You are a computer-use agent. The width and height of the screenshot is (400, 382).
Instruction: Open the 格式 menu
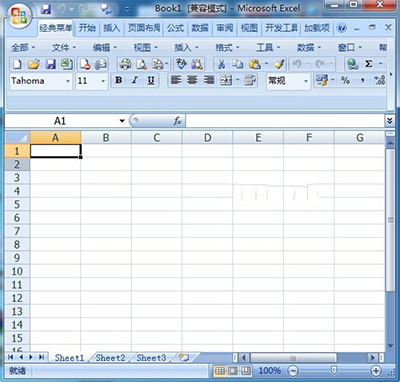click(227, 48)
